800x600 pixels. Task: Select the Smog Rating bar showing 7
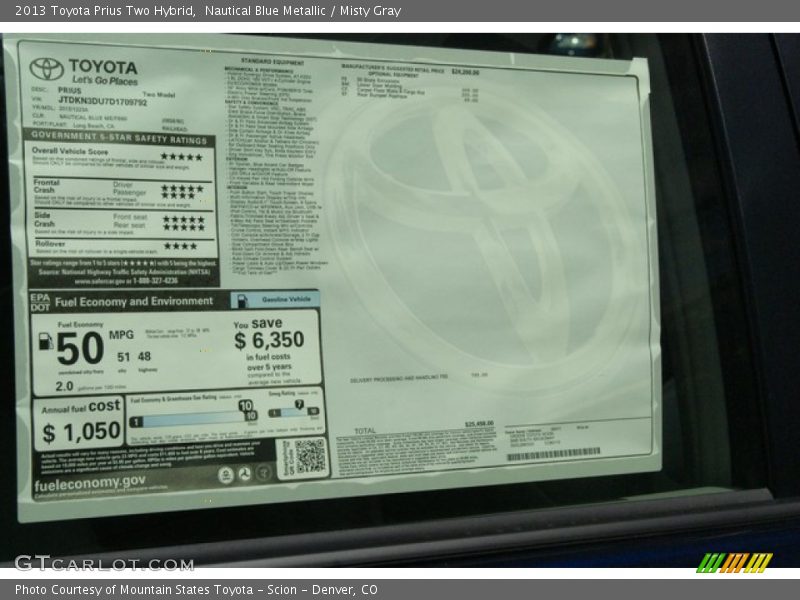click(x=293, y=410)
